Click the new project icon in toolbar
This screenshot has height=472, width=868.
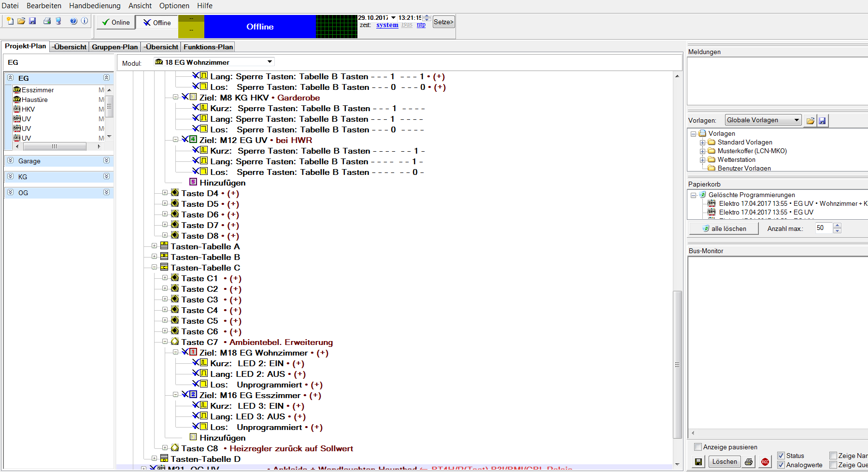pos(10,21)
